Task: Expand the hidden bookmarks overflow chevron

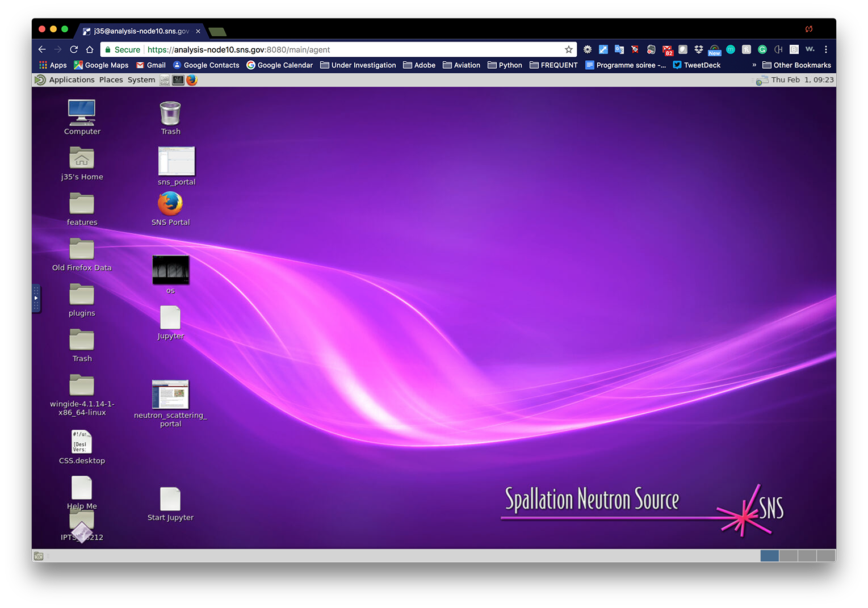Action: coord(754,65)
